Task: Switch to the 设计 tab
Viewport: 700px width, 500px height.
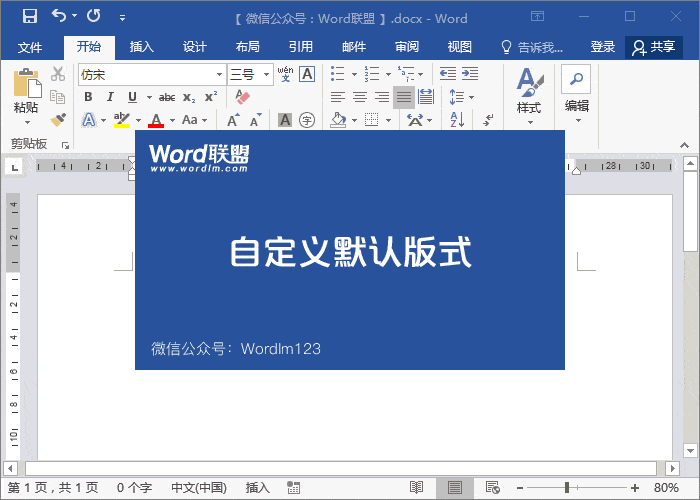Action: click(x=194, y=47)
